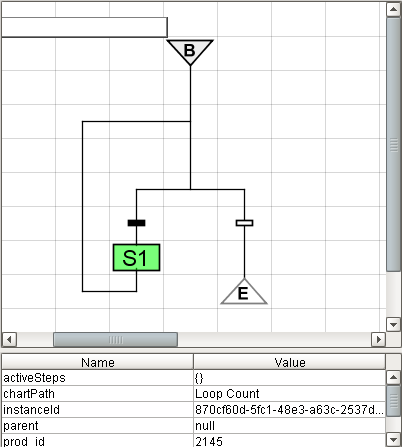402x447 pixels.
Task: Click the green S1 step block
Action: pyautogui.click(x=136, y=258)
